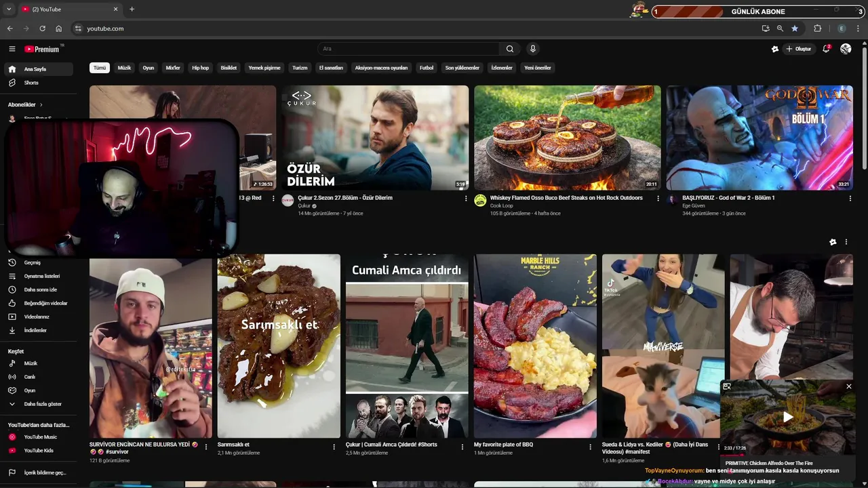Image resolution: width=868 pixels, height=488 pixels.
Task: Start voice search with microphone icon
Action: click(x=533, y=49)
